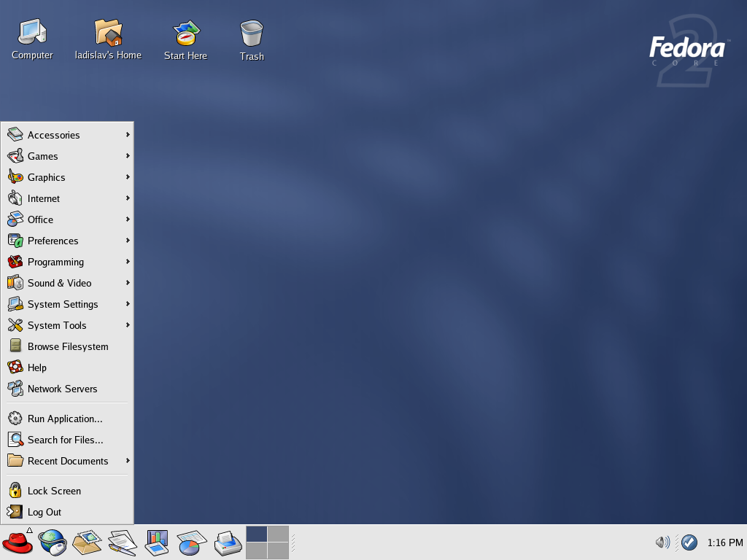Image resolution: width=747 pixels, height=560 pixels.
Task: Click the Internet menu icon
Action: [x=15, y=198]
